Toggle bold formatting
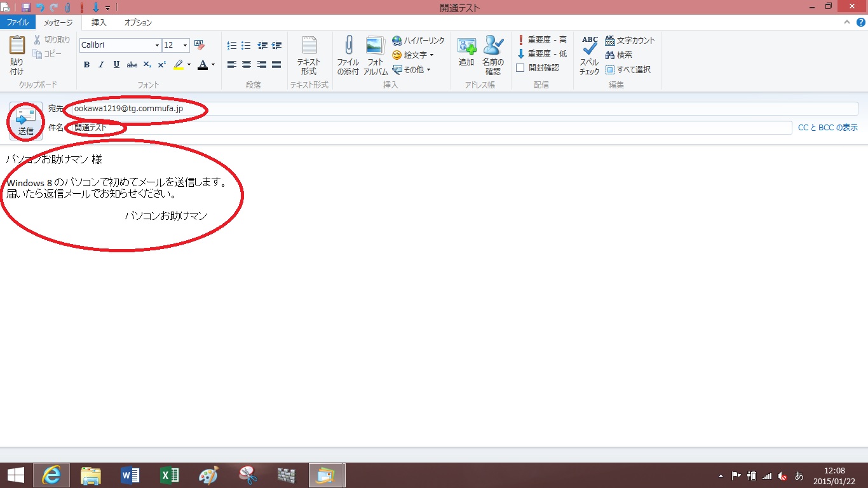Viewport: 868px width, 488px height. (86, 64)
